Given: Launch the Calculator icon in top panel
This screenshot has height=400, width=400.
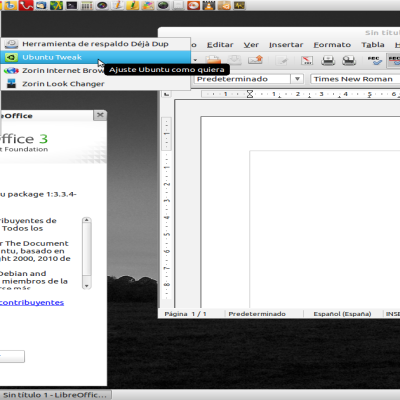Looking at the screenshot, I should [x=87, y=5].
